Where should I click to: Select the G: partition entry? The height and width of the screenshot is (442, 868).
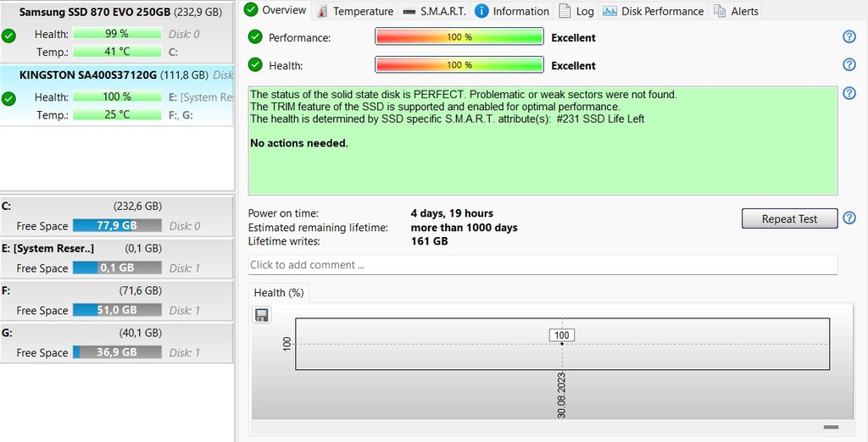[x=117, y=342]
